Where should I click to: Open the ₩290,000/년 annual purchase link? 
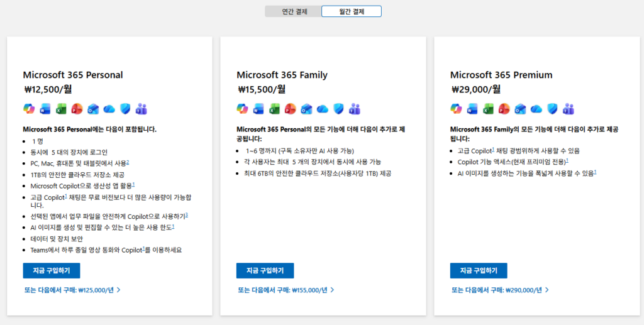coord(500,290)
